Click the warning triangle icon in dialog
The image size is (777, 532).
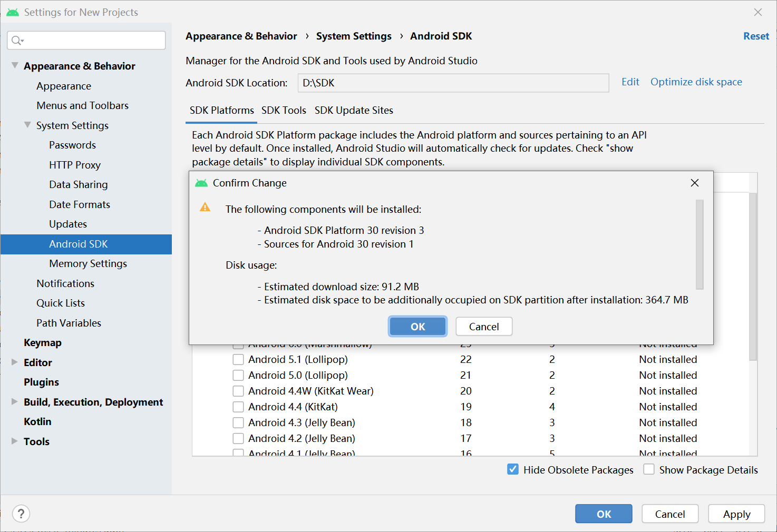coord(205,208)
